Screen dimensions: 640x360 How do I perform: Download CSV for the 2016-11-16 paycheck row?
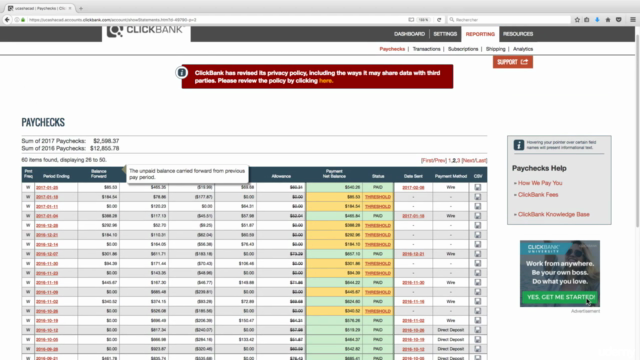tap(478, 282)
